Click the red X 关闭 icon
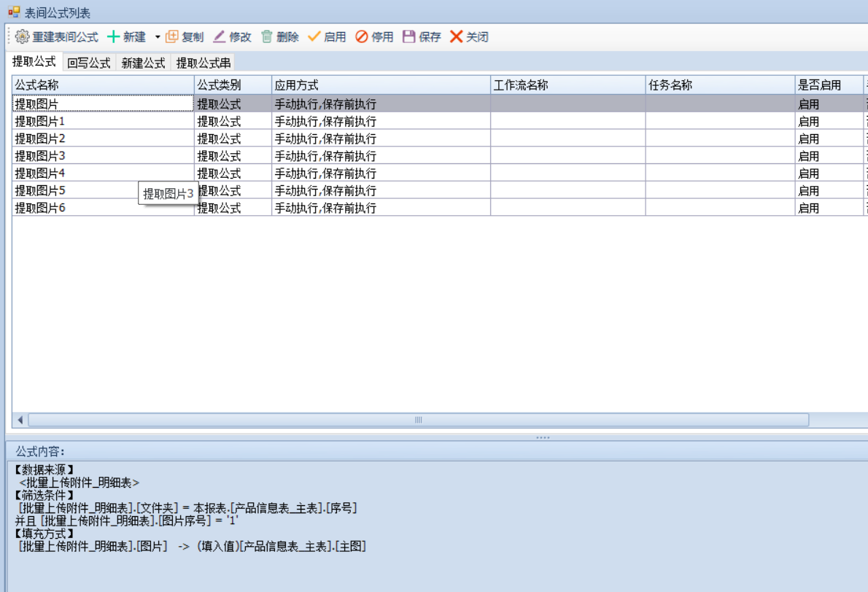The width and height of the screenshot is (868, 592). coord(456,36)
